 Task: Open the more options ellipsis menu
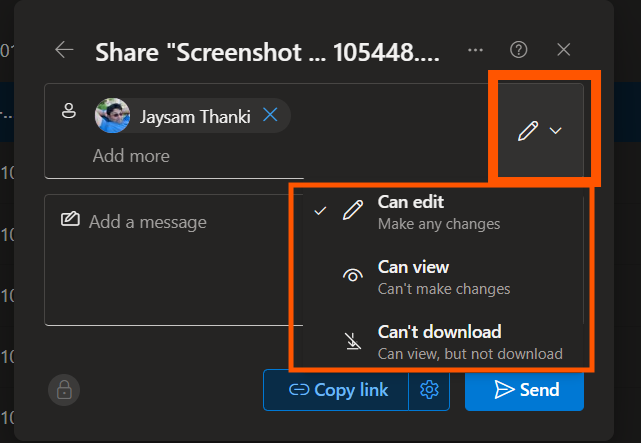475,50
